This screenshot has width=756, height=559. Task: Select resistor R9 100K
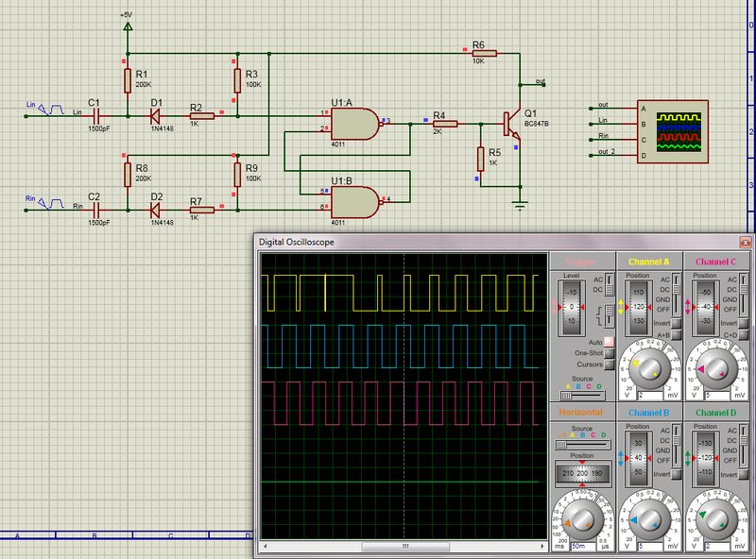[x=237, y=175]
